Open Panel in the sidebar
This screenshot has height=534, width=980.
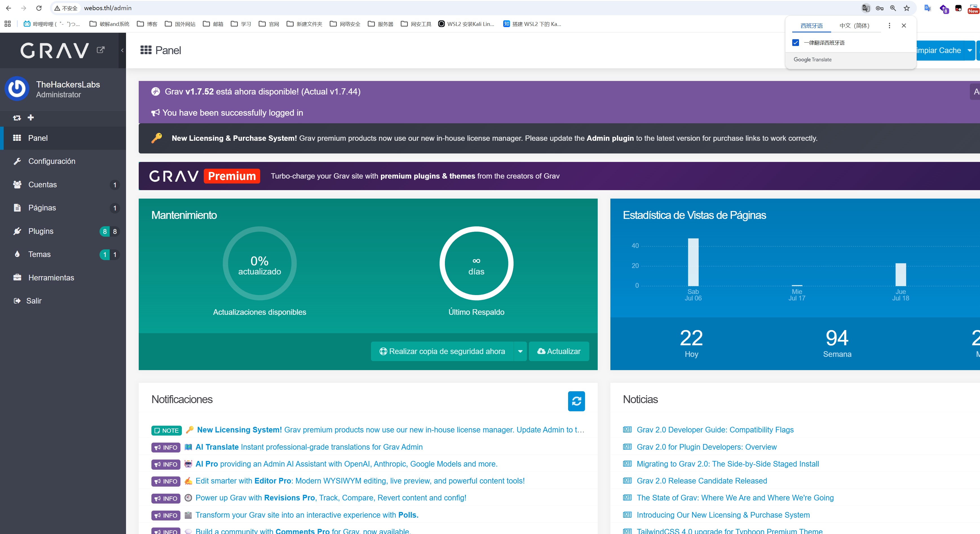click(x=63, y=138)
